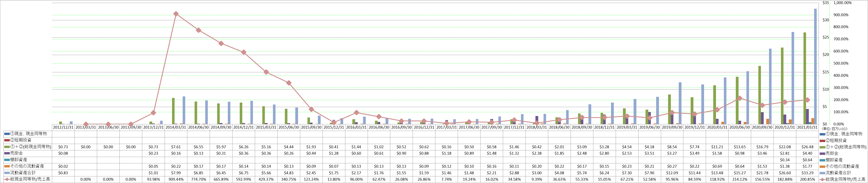The image size is (868, 183).
Task: Select the 2014/03/31 date column header
Action: point(176,127)
